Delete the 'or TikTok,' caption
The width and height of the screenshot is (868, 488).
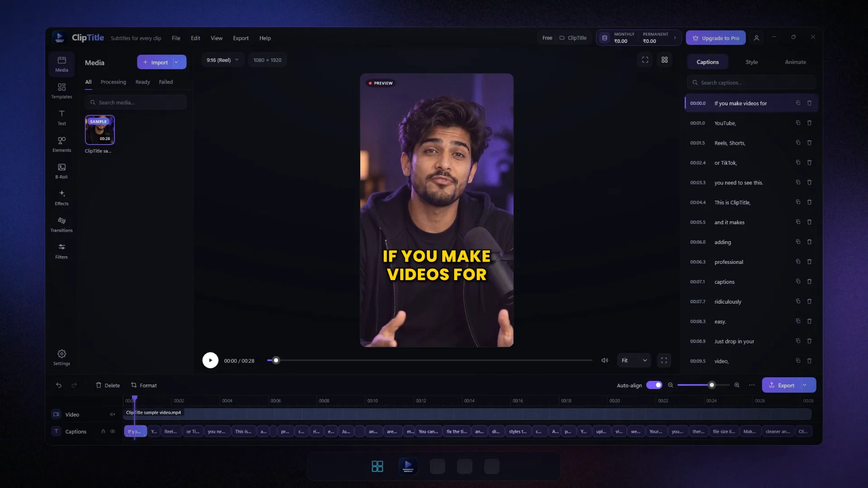point(809,163)
